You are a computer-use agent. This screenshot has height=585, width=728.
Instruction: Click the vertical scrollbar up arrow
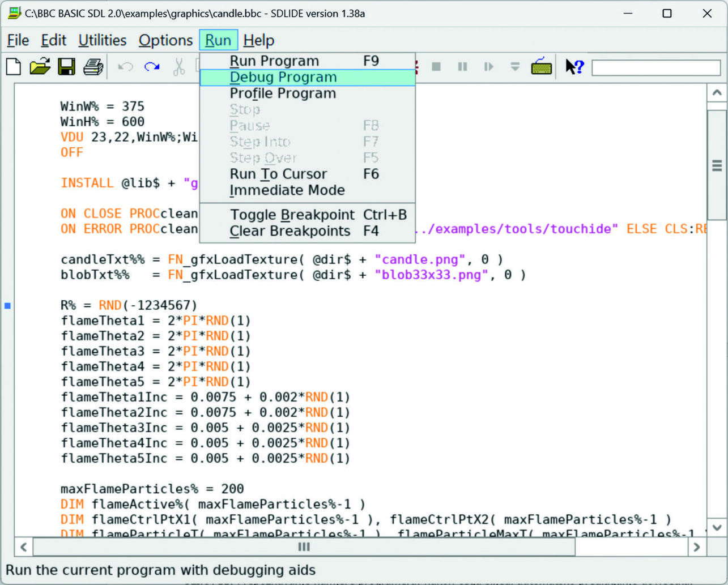[x=717, y=93]
